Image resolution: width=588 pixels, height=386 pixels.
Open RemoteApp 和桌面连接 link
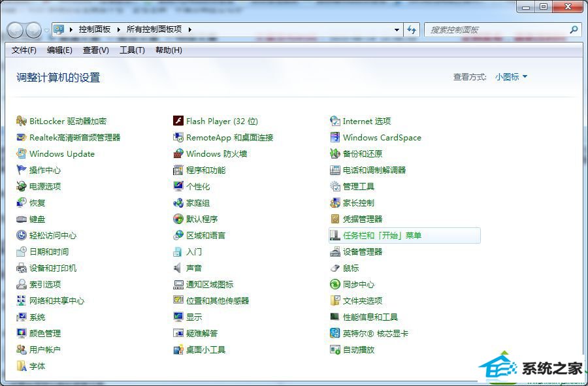[x=229, y=138]
